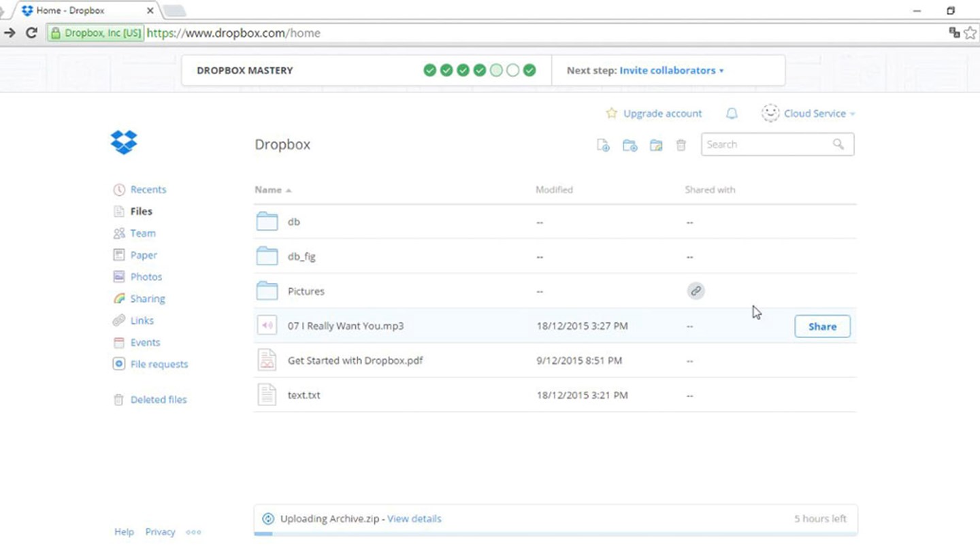
Task: Open the Recents section in sidebar
Action: tap(148, 189)
